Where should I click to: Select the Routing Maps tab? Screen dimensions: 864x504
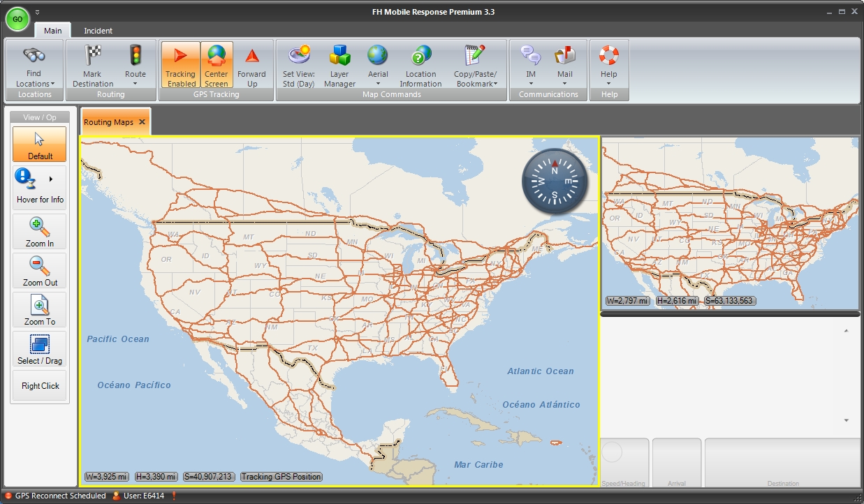coord(108,122)
